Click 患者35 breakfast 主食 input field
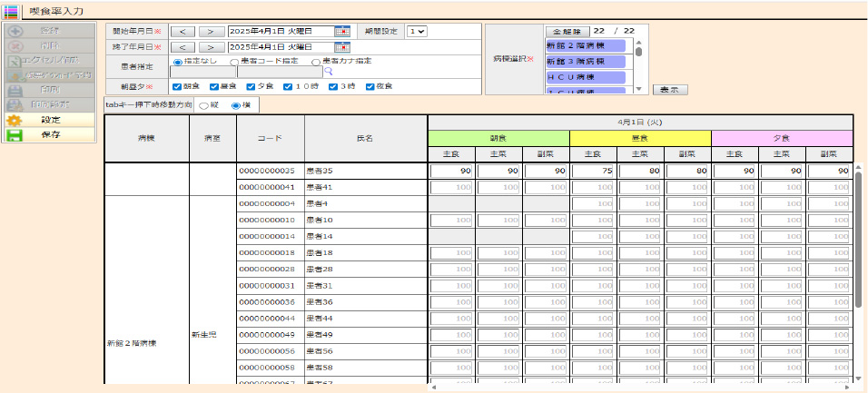The image size is (868, 393). 451,171
